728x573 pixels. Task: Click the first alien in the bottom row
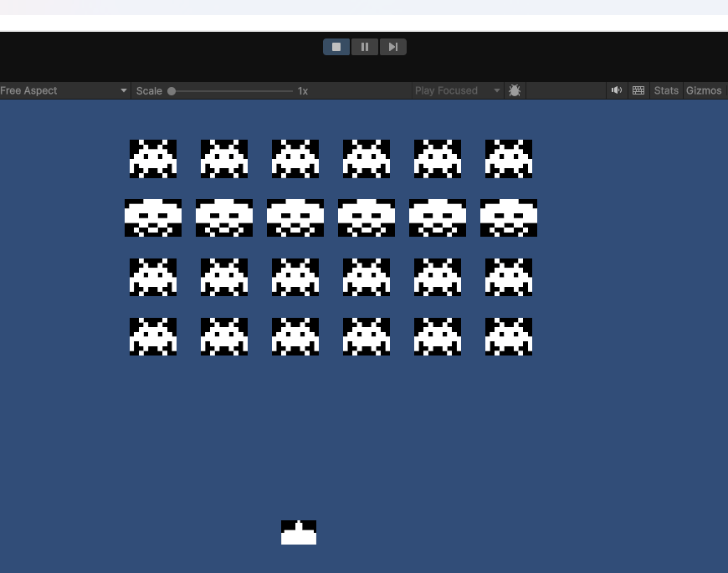(153, 337)
